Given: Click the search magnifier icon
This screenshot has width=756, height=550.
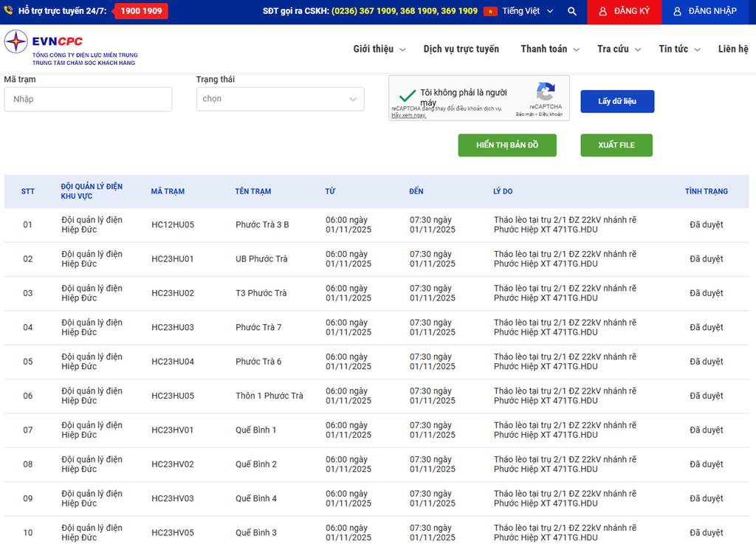Looking at the screenshot, I should (x=572, y=12).
